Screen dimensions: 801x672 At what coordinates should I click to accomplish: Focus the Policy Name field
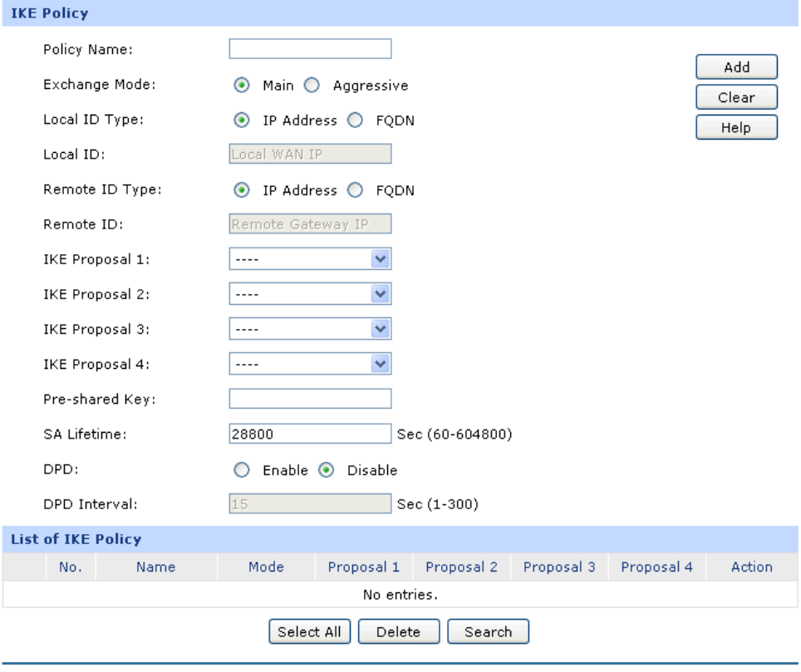(x=310, y=49)
